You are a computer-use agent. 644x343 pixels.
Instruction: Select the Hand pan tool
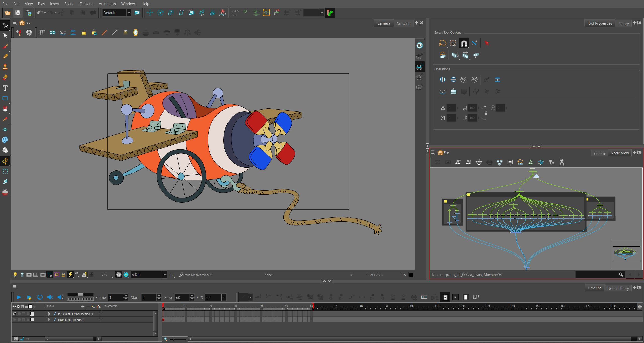[5, 150]
